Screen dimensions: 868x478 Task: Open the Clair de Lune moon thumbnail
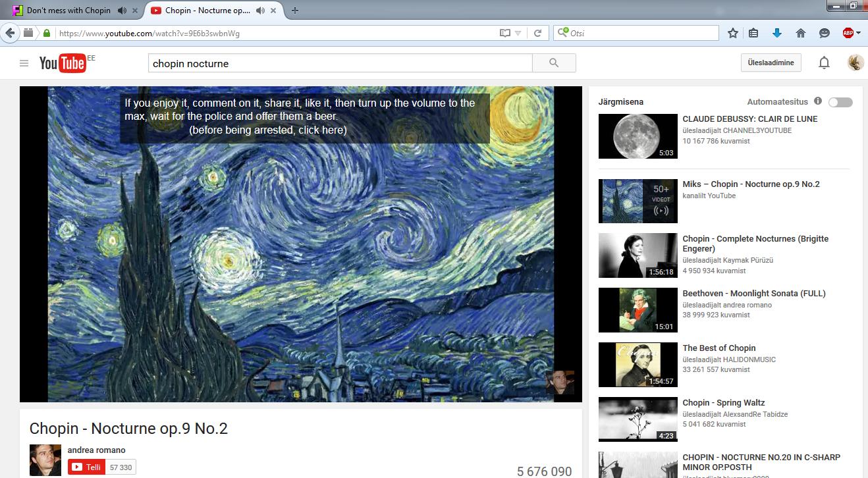click(x=637, y=136)
